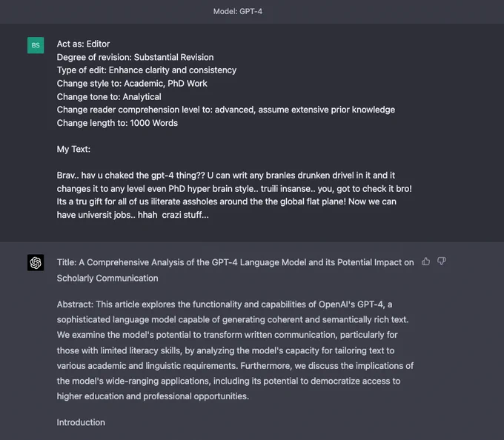Click the response title about Comprehensive Analysis
Image resolution: width=504 pixels, height=440 pixels.
point(235,270)
